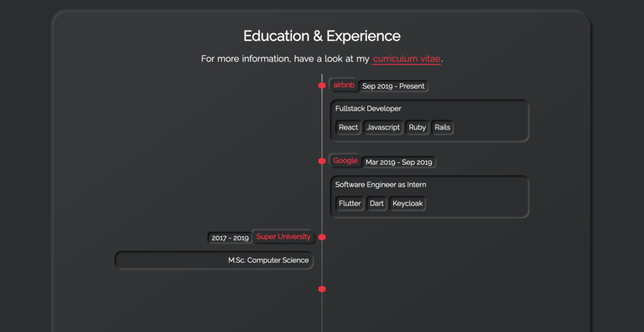
Task: Select the Javascript skill tag
Action: click(x=383, y=128)
